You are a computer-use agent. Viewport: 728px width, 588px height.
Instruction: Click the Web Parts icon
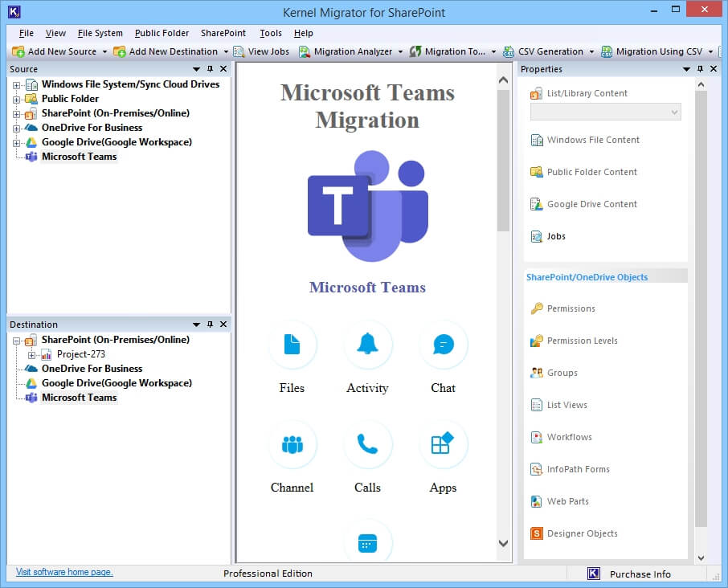point(536,501)
